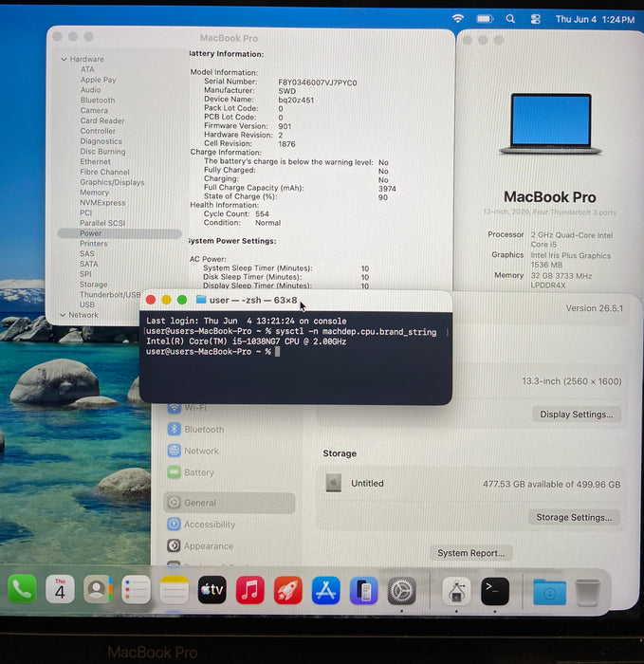This screenshot has height=664, width=644.
Task: Switch to Terminal via its Dock icon
Action: [x=494, y=591]
